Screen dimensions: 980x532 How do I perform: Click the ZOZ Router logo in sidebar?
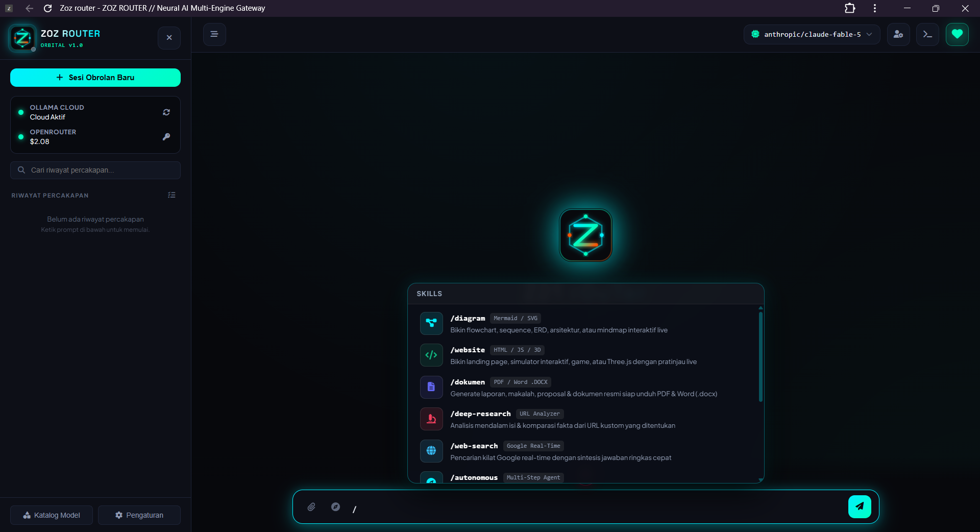[22, 38]
